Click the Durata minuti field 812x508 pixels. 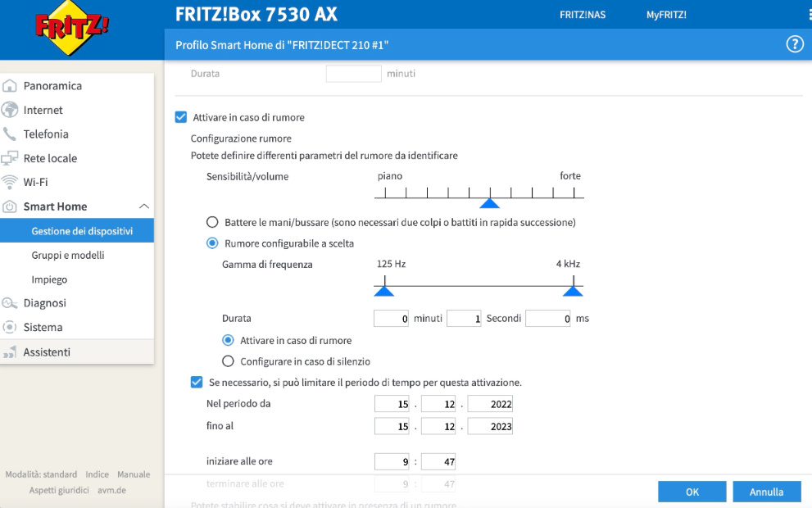click(x=391, y=319)
